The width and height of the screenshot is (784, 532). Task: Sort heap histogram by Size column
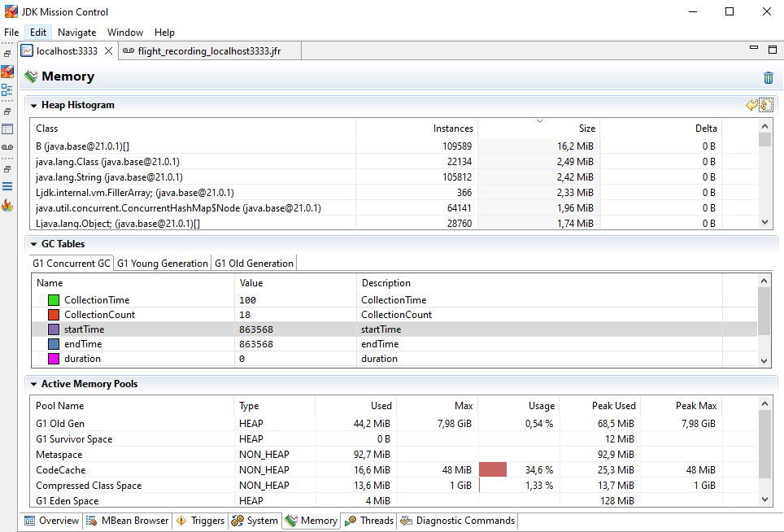(x=539, y=129)
